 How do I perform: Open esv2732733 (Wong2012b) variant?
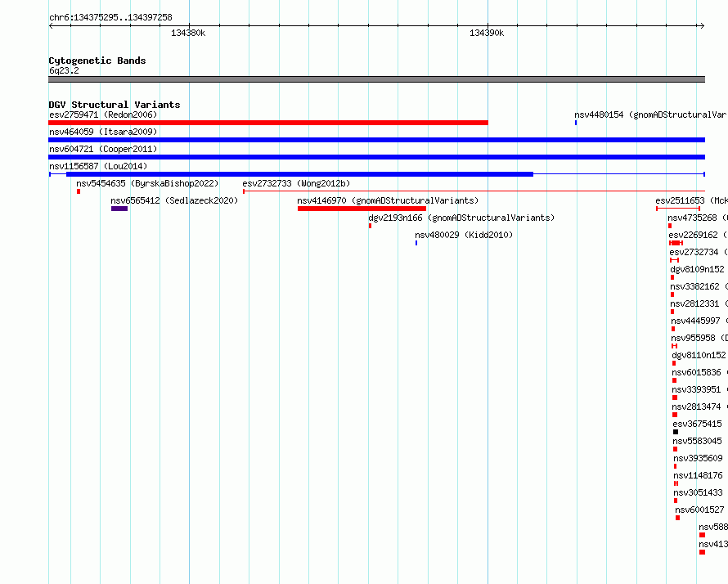click(296, 183)
